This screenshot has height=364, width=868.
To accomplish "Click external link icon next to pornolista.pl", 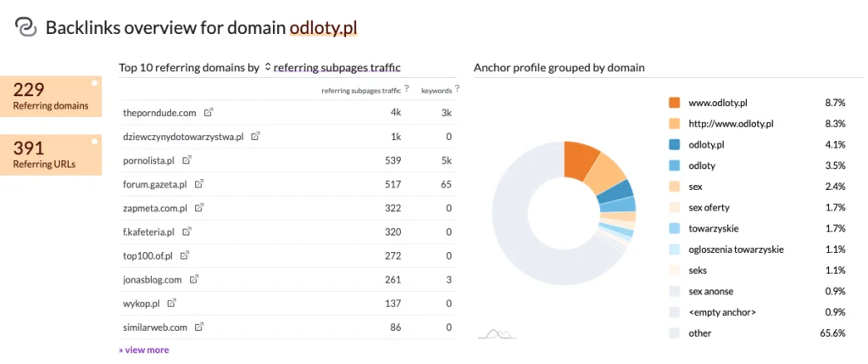I will pyautogui.click(x=186, y=160).
